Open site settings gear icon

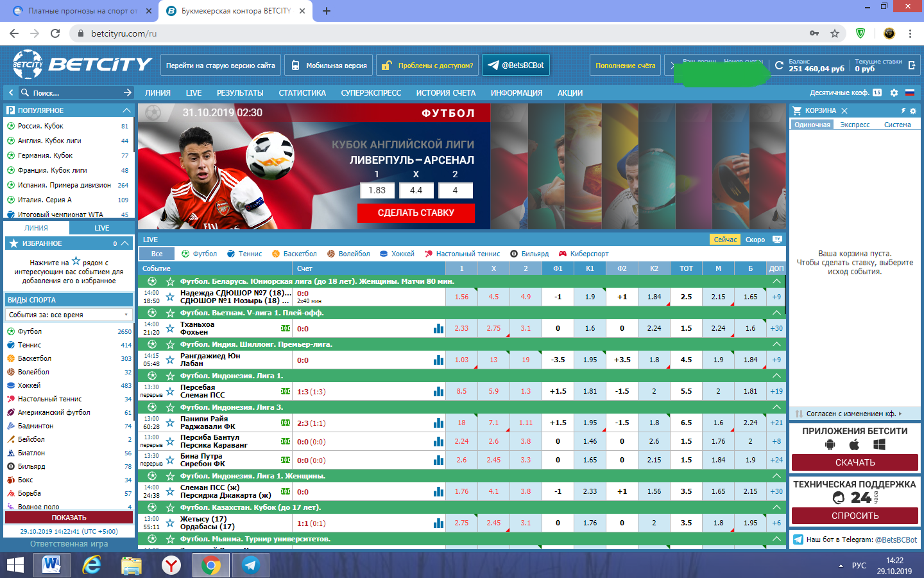point(894,93)
